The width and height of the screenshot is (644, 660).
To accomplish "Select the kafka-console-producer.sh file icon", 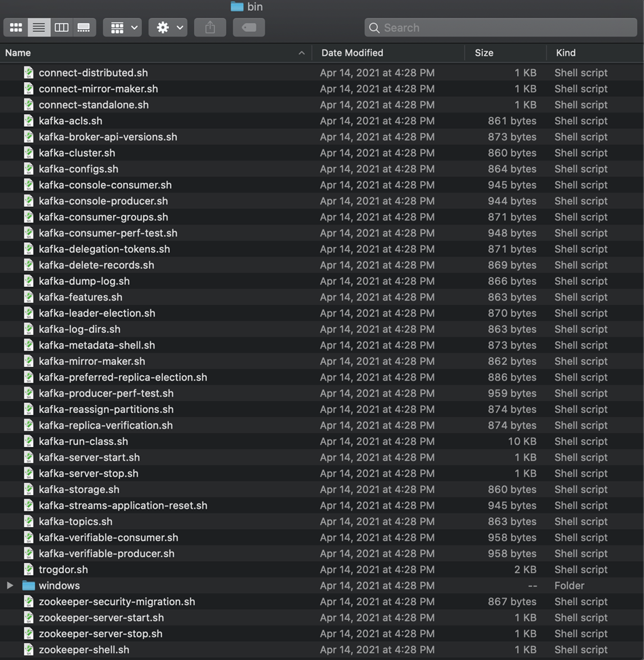I will 29,201.
